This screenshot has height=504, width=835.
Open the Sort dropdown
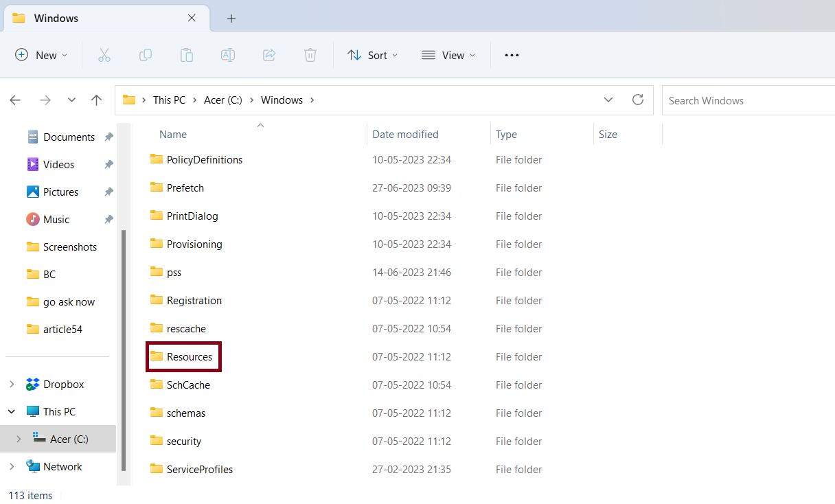pos(373,55)
